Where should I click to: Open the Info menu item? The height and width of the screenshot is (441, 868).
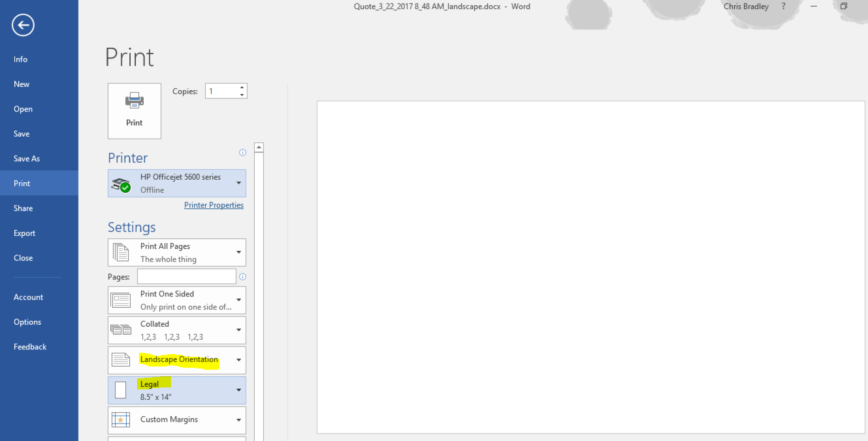click(39, 59)
